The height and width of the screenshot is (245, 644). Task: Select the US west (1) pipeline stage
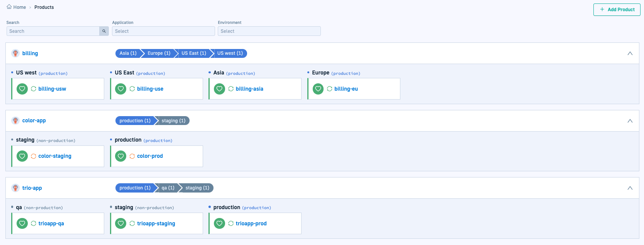coord(230,53)
